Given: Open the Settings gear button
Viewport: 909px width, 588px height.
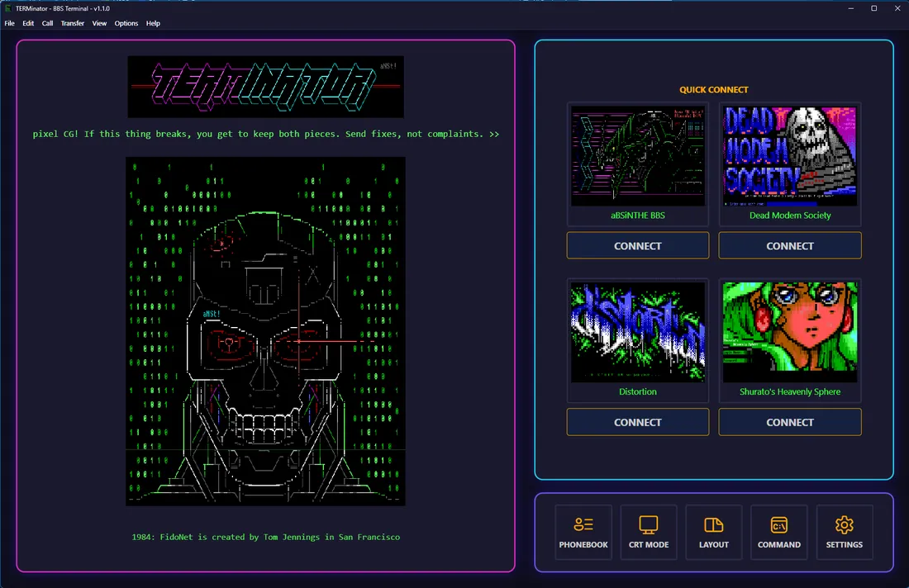Looking at the screenshot, I should (844, 533).
